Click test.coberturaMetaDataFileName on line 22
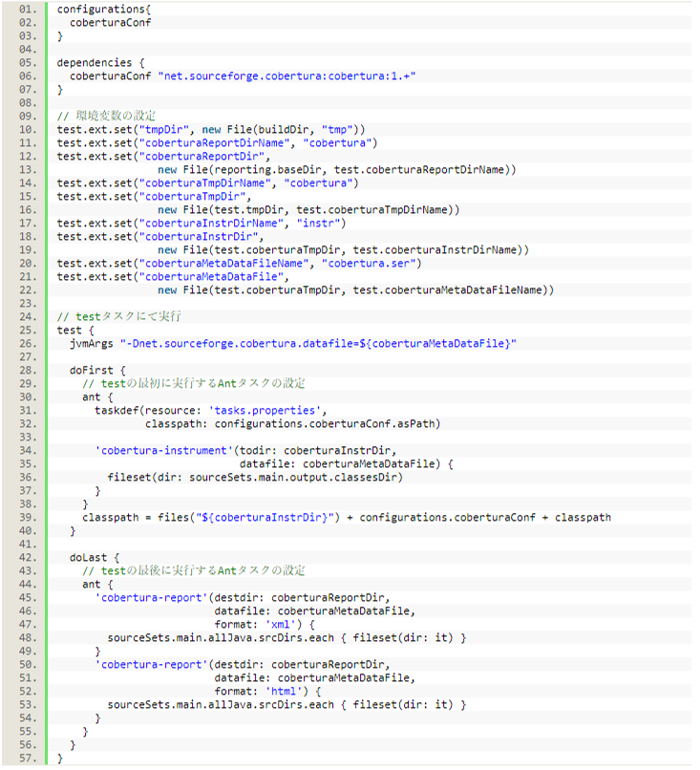 tap(448, 290)
